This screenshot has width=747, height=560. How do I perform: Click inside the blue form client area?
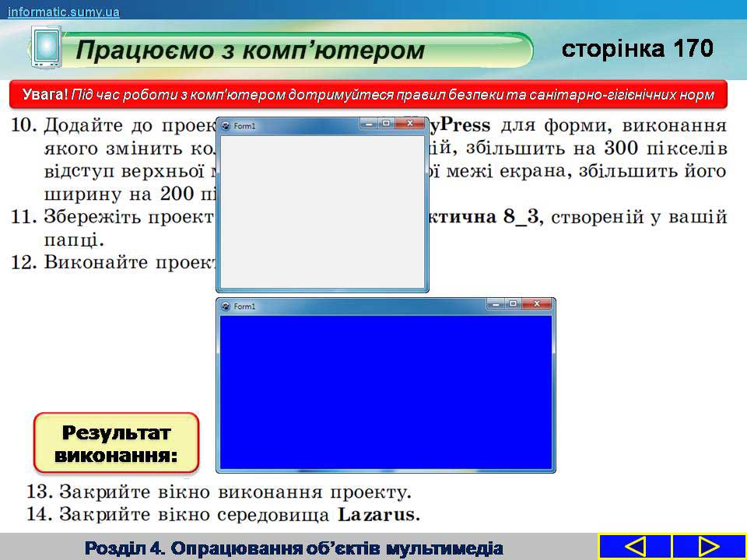[x=385, y=391]
